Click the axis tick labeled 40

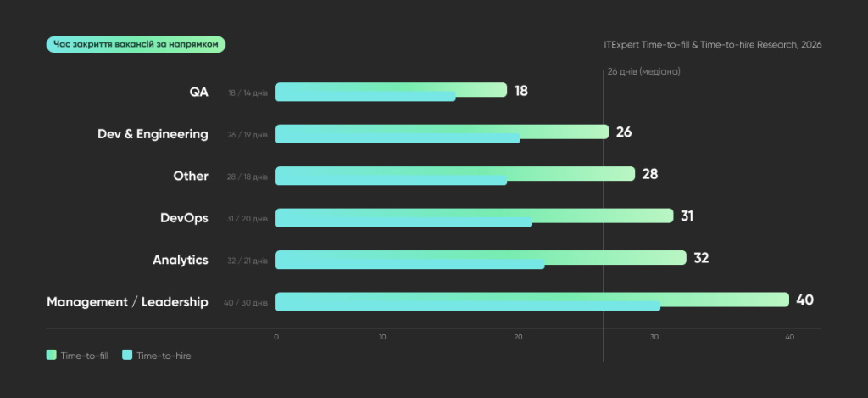790,337
